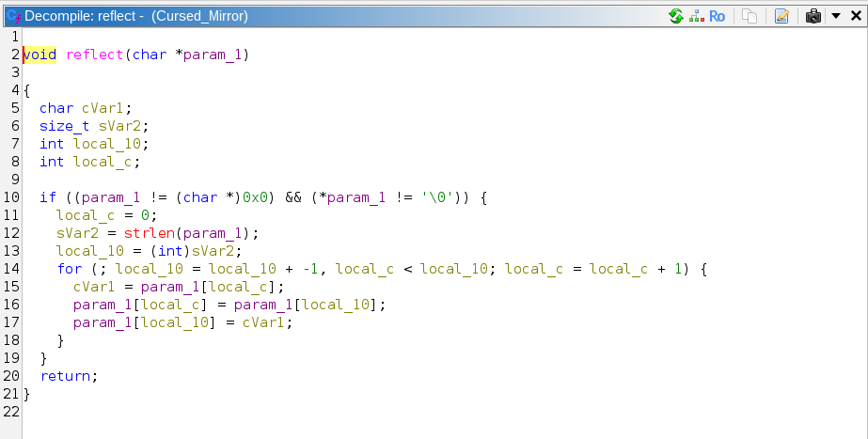
Task: Click 'local_c' in its int declaration
Action: pyautogui.click(x=103, y=162)
